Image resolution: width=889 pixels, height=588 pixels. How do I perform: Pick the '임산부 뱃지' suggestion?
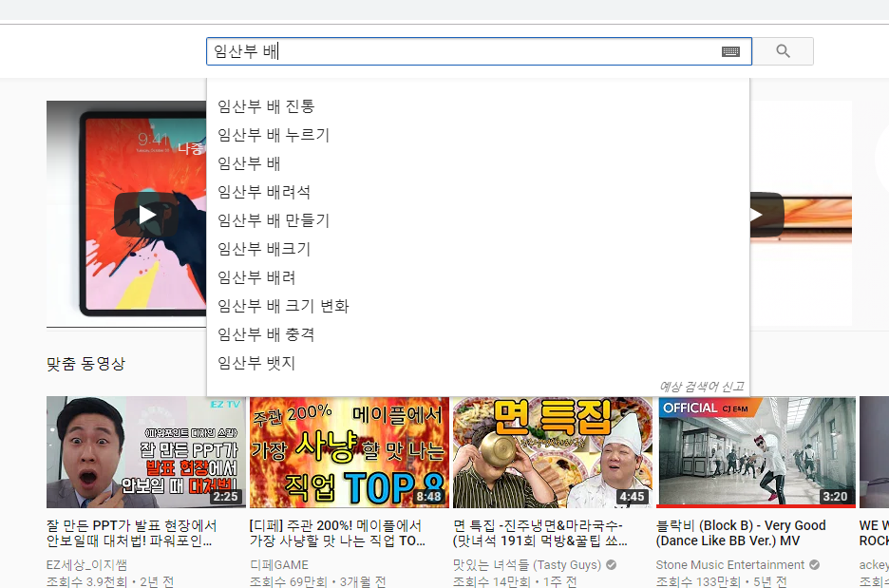coord(256,363)
